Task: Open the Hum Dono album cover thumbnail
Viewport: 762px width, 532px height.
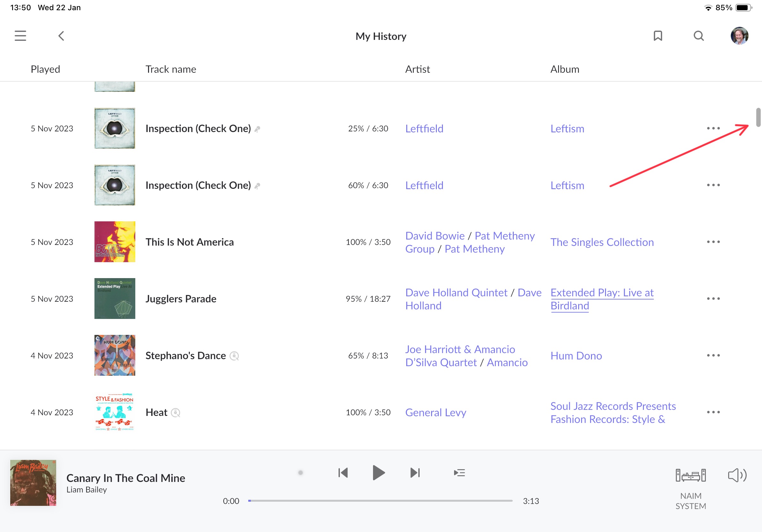Action: tap(115, 355)
